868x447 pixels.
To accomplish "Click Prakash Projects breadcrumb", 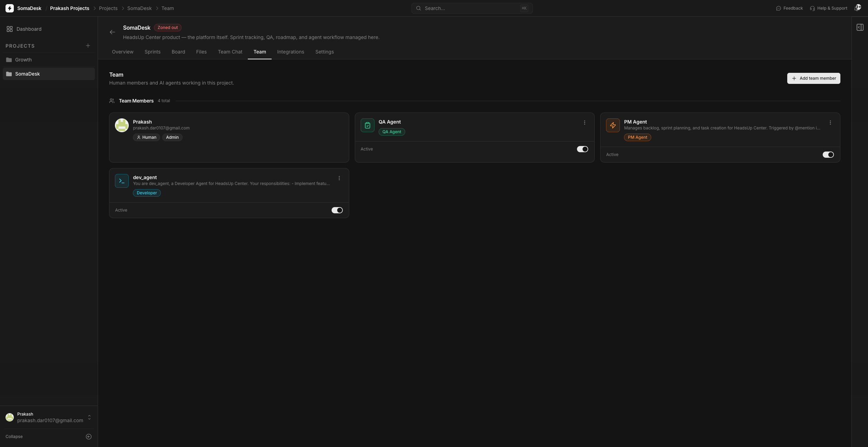I will pyautogui.click(x=69, y=8).
